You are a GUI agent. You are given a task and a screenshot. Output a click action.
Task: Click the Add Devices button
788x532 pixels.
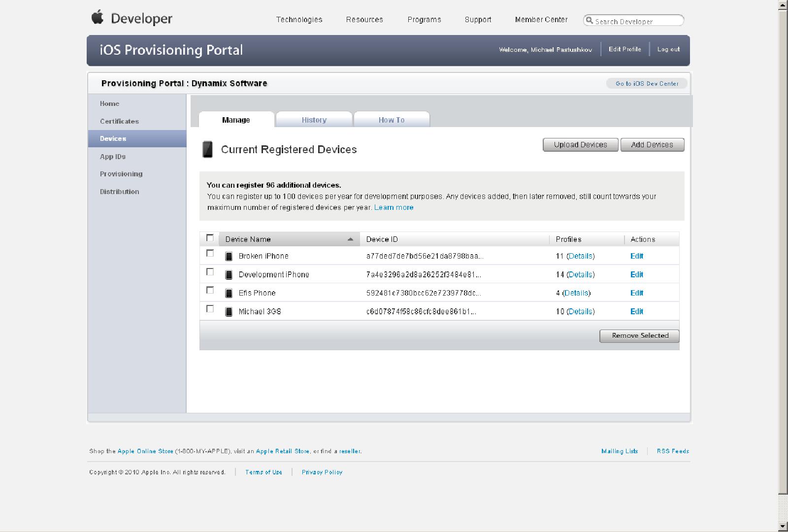click(652, 145)
